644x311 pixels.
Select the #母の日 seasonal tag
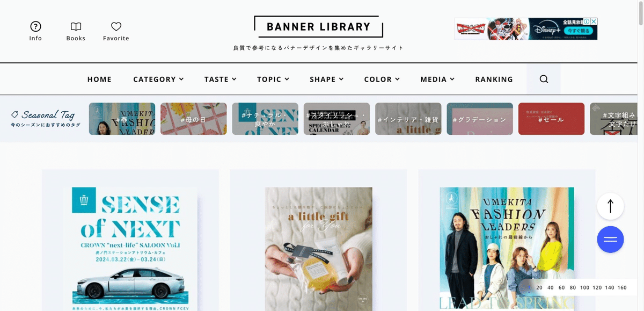coord(193,119)
